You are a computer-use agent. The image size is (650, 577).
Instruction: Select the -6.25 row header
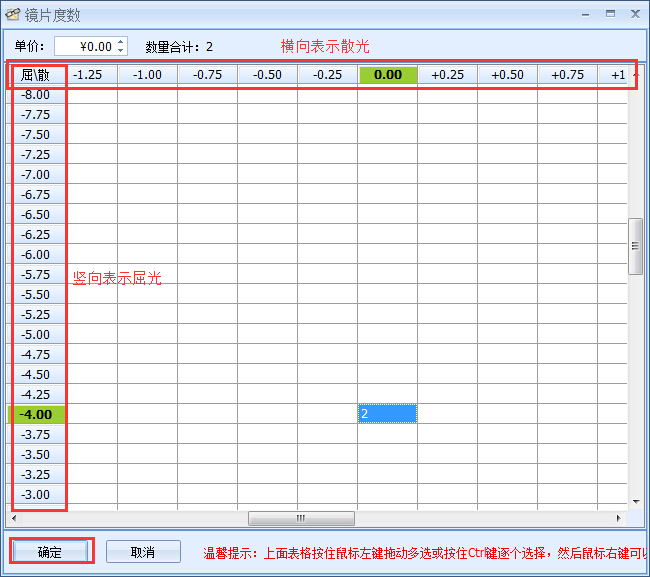pos(36,235)
